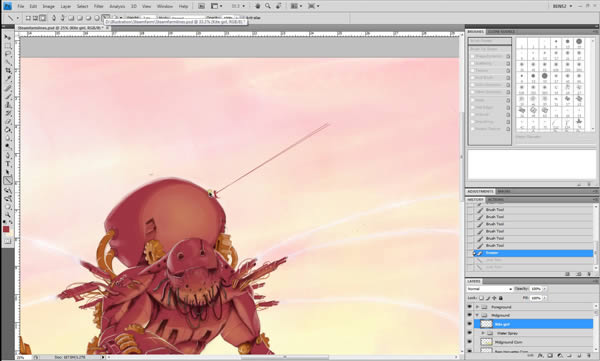Select the Type tool
This screenshot has height=361, width=600.
tap(7, 164)
